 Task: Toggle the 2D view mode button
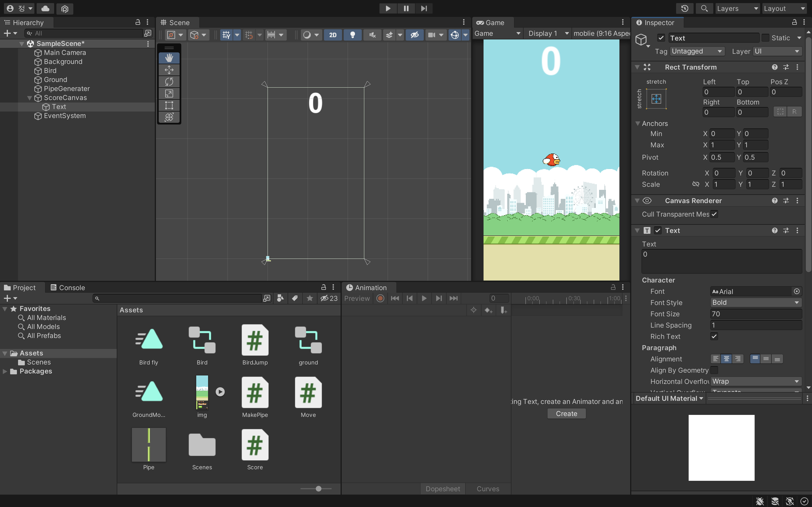(332, 35)
